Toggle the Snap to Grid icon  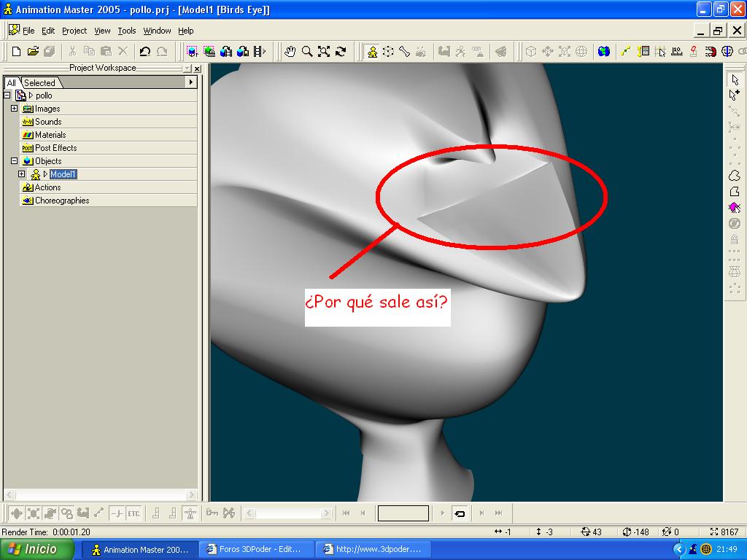660,52
